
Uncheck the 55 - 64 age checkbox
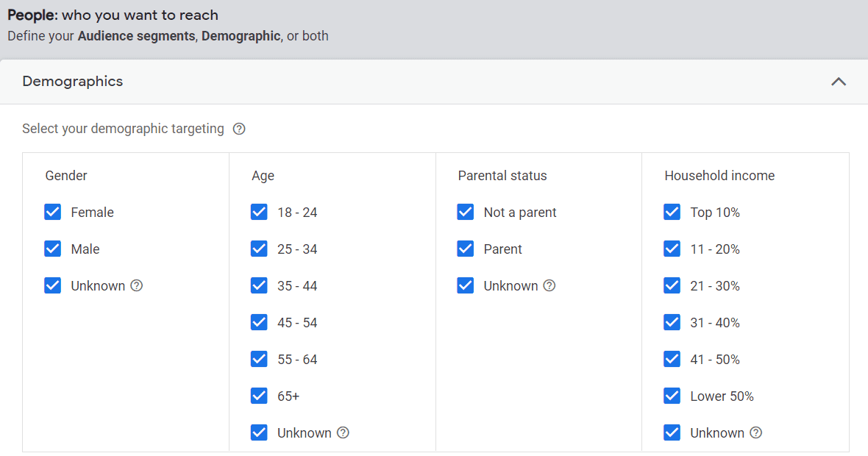point(259,359)
